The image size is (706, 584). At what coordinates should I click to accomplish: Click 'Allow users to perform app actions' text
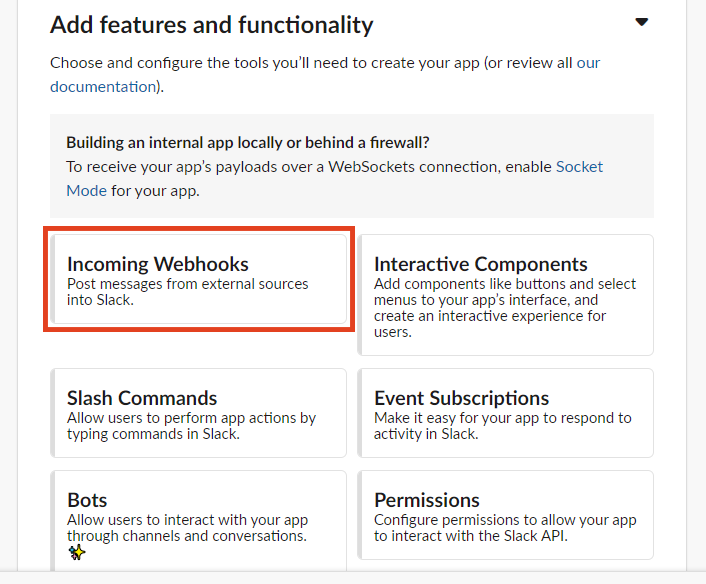tap(191, 426)
